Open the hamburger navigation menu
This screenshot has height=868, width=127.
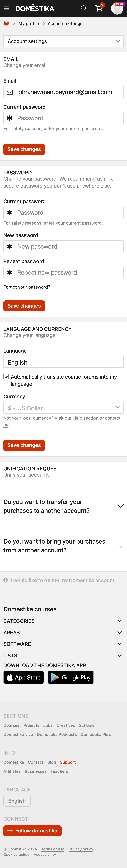coord(6,8)
